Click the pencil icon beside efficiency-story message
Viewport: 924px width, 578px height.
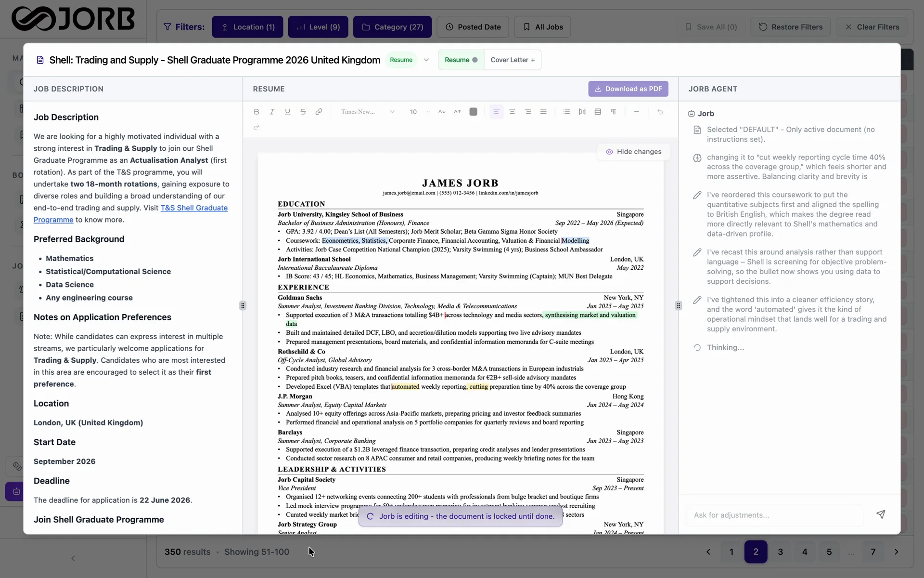697,300
